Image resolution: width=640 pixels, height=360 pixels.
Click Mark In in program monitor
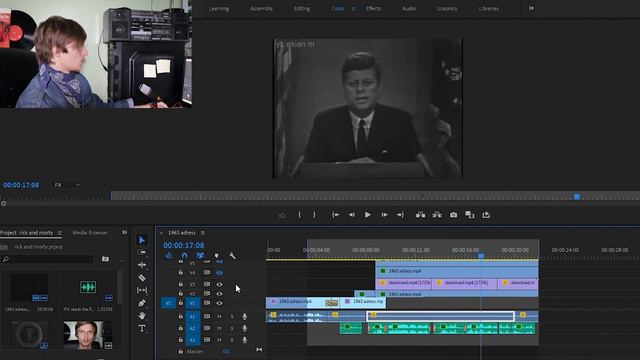[x=300, y=215]
